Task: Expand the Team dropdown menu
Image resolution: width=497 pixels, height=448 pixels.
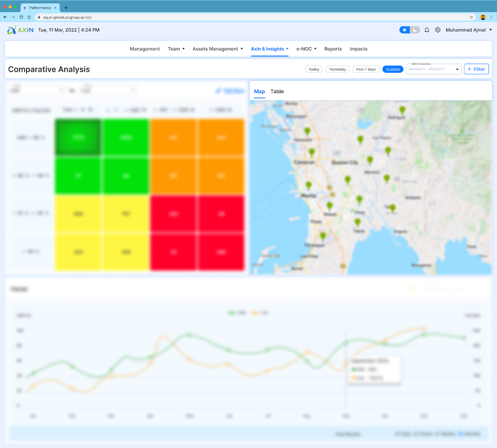Action: pyautogui.click(x=176, y=49)
